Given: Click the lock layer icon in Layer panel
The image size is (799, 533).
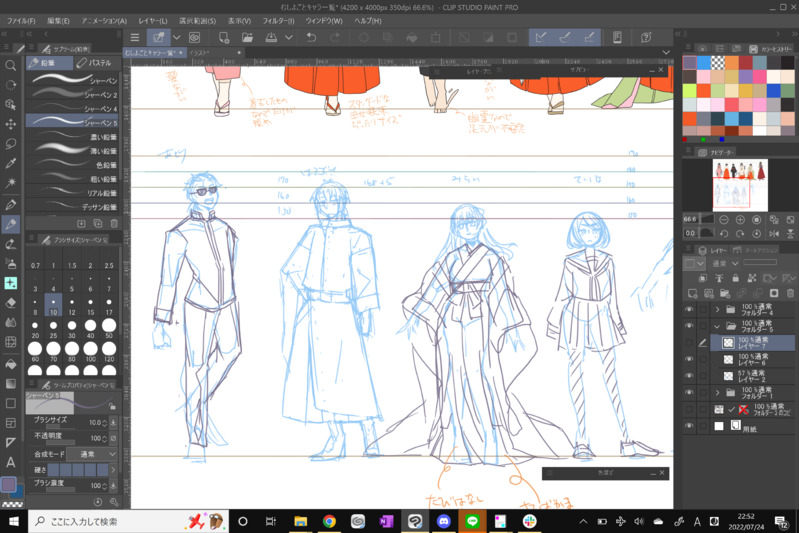Looking at the screenshot, I should tap(735, 278).
